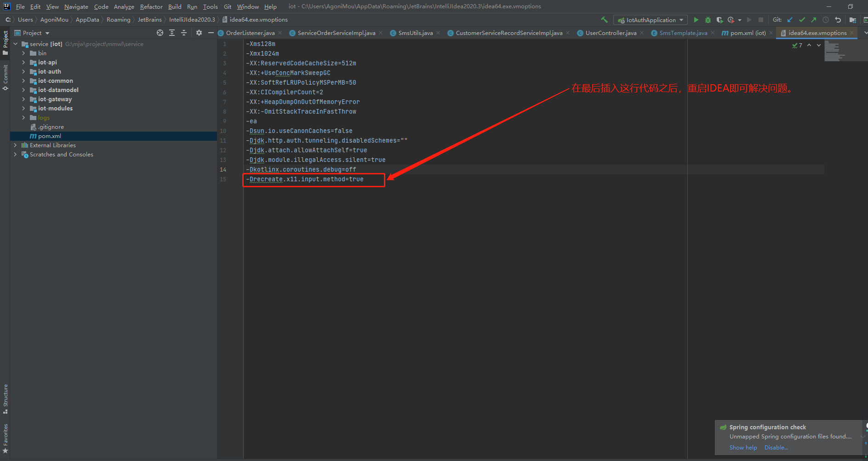Revert changes with undo arrow icon
Screen dimensions: 868x461
pos(838,20)
